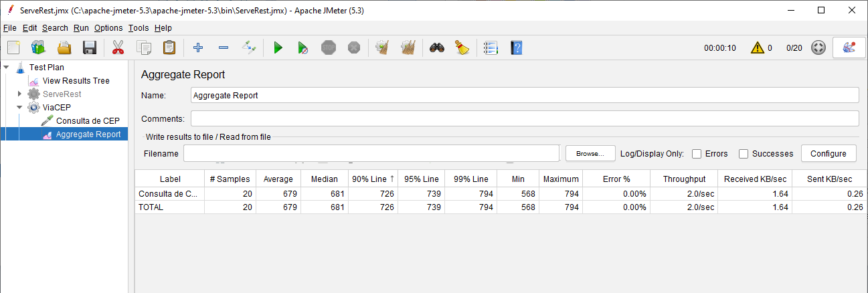Click the Toggle enable/disable toolbar icon
The width and height of the screenshot is (868, 293).
coord(249,47)
